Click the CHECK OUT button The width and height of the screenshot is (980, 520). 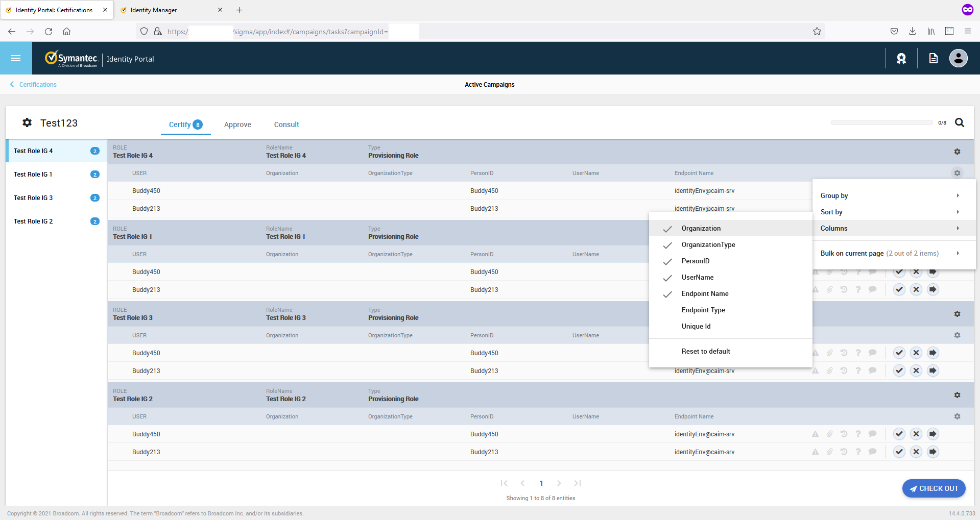point(934,488)
